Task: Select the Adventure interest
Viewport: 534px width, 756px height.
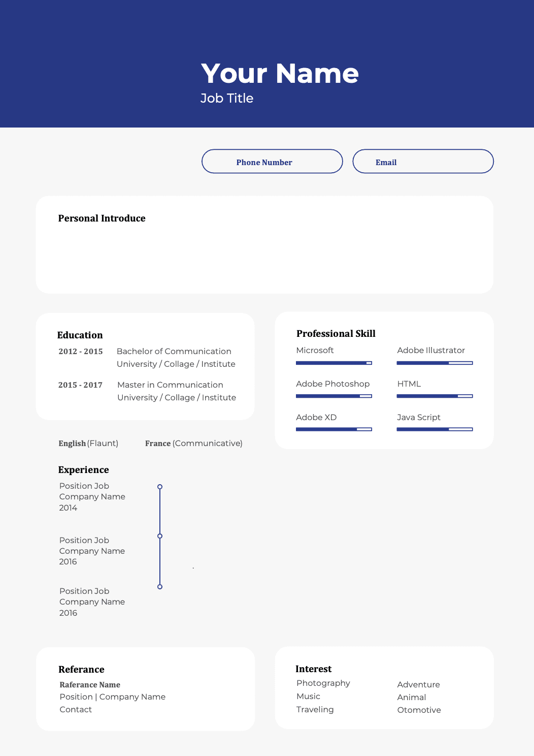Action: (418, 684)
